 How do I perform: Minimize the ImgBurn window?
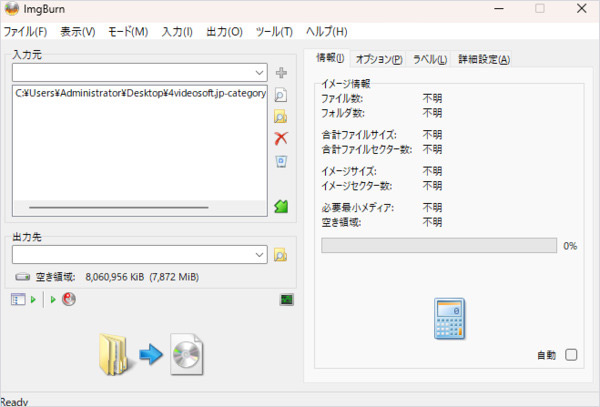pos(499,8)
